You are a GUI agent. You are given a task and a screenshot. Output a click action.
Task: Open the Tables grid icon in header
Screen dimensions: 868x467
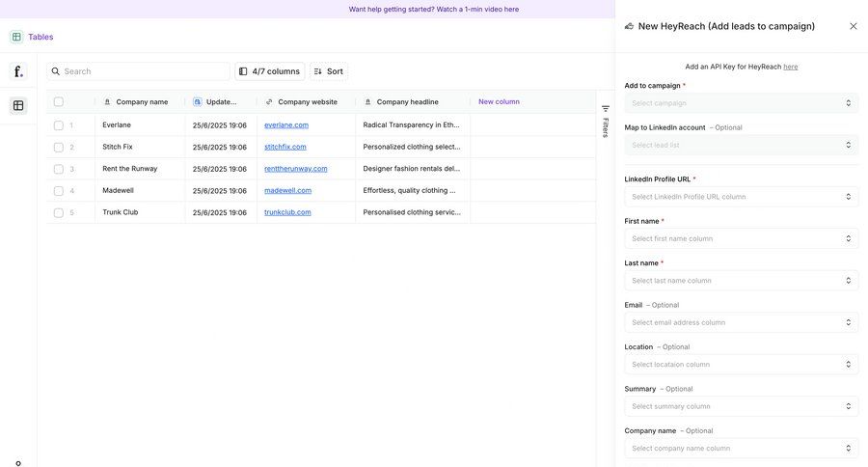tap(16, 37)
